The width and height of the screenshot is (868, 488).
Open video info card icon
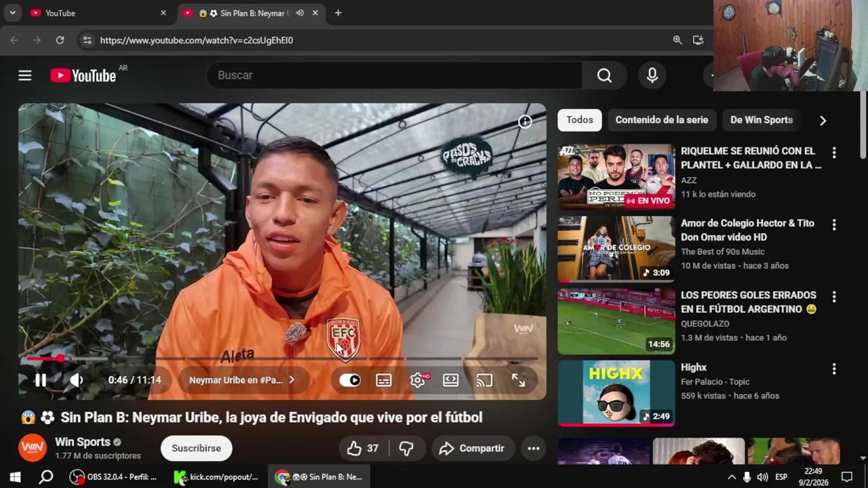coord(525,121)
